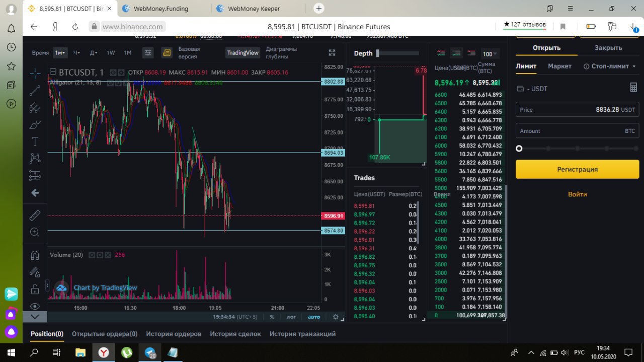Toggle stay in drawing mode
The image size is (644, 362).
(35, 272)
